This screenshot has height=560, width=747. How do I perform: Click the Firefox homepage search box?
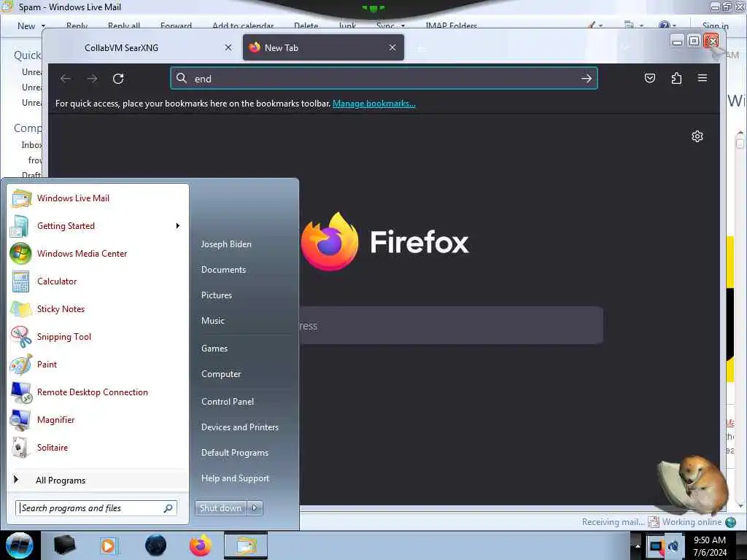[451, 326]
